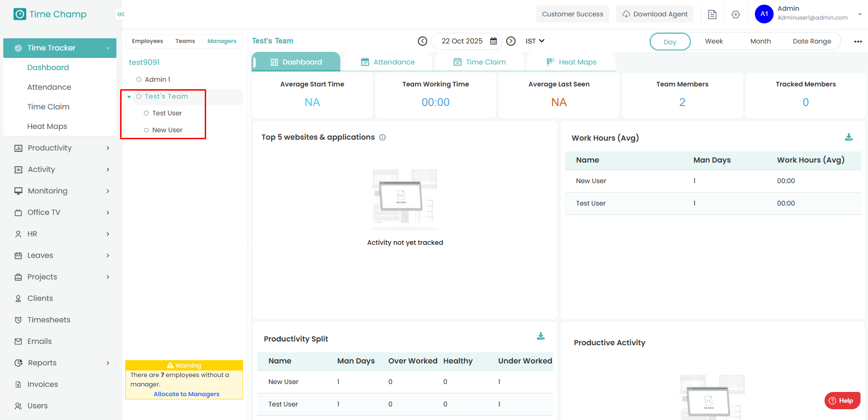Screen dimensions: 868x420
Task: Select Test User radio button
Action: [146, 113]
